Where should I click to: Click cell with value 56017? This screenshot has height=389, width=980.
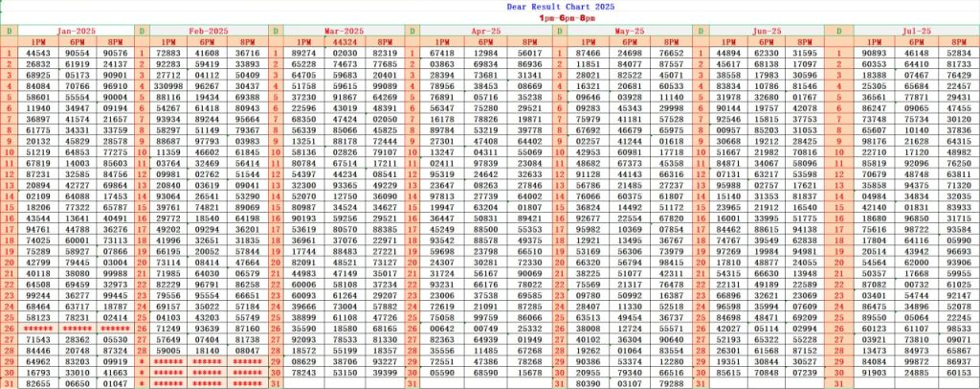[x=530, y=53]
